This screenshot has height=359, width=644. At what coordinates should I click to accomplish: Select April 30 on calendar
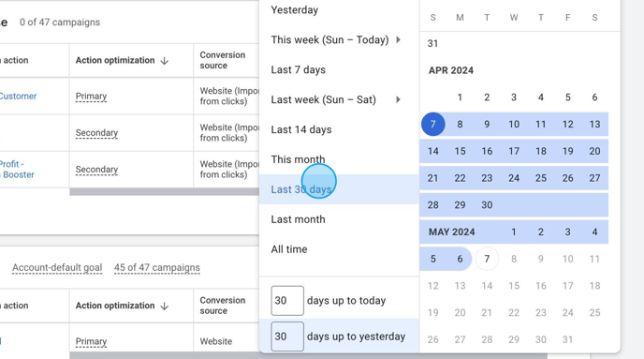tap(487, 204)
